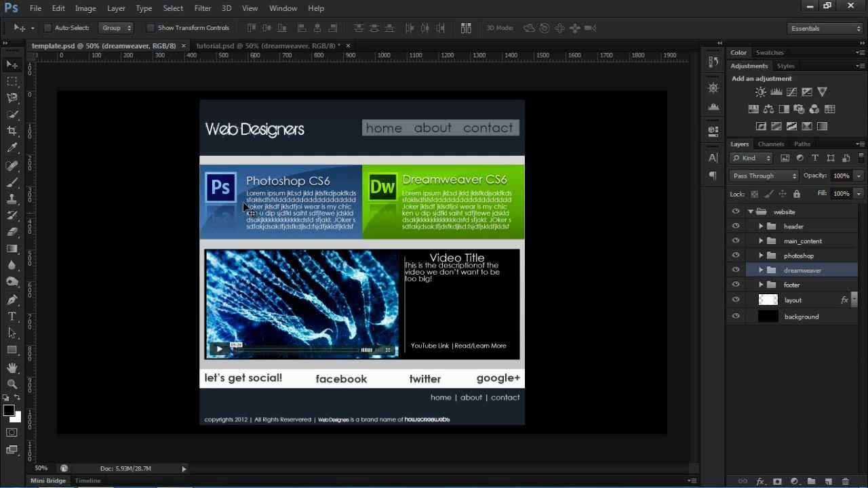868x488 pixels.
Task: Hide the photoshop group
Action: point(736,256)
